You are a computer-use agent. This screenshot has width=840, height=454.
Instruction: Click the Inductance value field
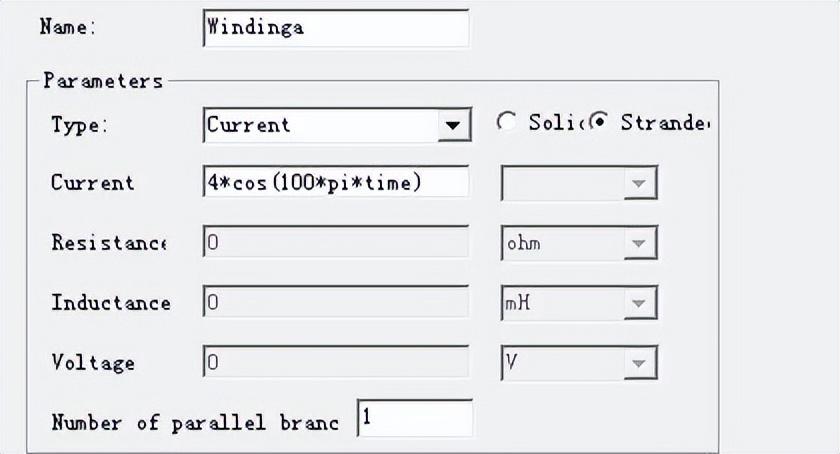click(x=335, y=303)
